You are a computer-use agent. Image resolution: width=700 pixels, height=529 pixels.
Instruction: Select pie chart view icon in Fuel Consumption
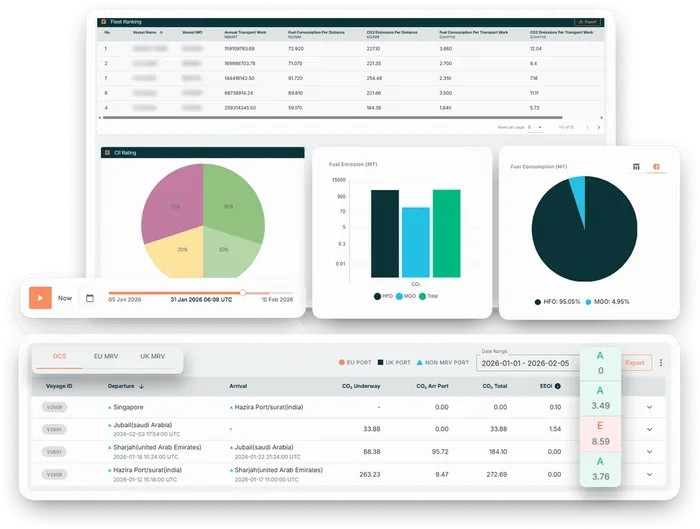[x=656, y=167]
